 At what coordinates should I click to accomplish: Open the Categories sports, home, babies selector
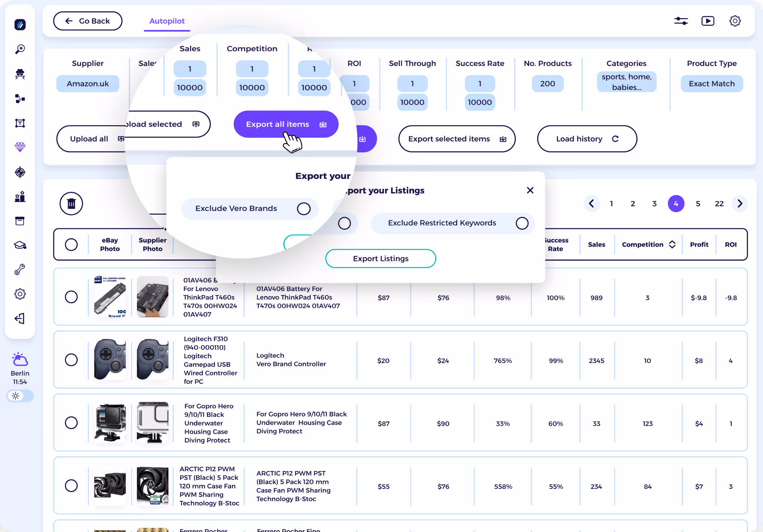pyautogui.click(x=626, y=82)
